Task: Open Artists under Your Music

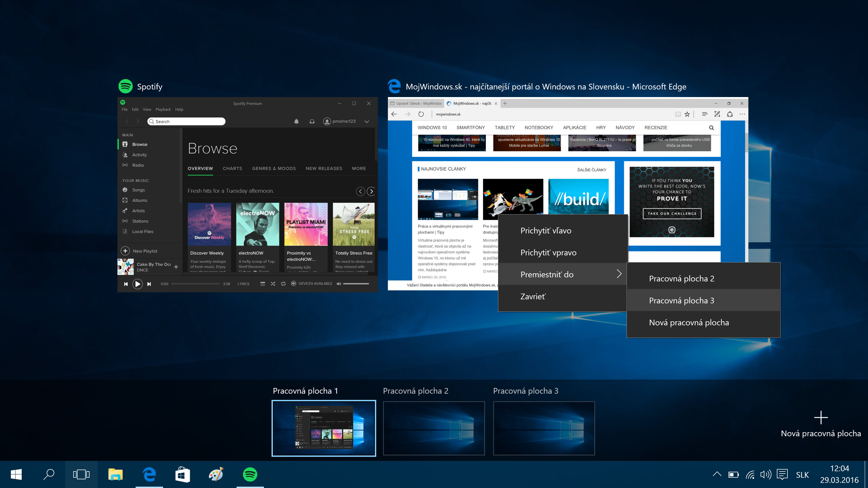Action: point(134,211)
